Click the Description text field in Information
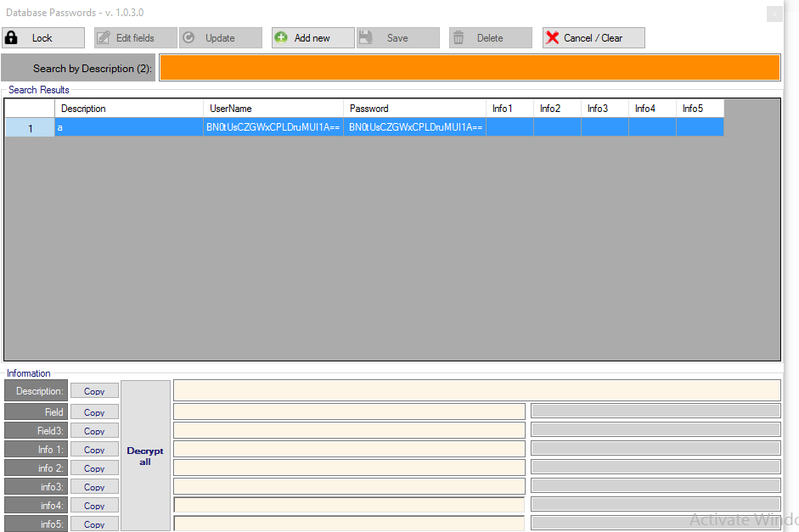The width and height of the screenshot is (799, 532). (476, 390)
